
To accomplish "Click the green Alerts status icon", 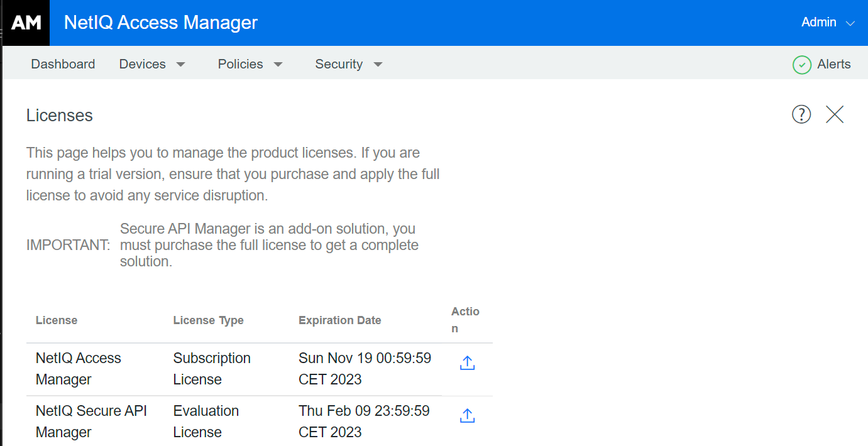I will (x=802, y=64).
